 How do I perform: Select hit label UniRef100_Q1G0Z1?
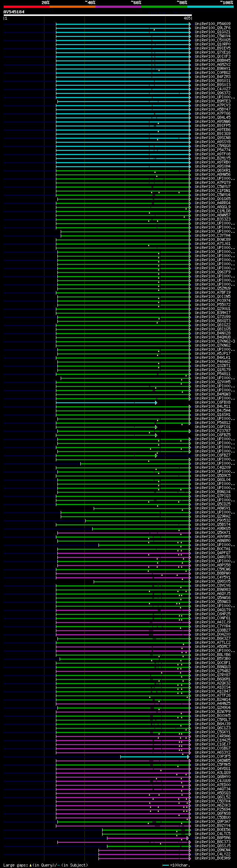pyautogui.click(x=213, y=32)
